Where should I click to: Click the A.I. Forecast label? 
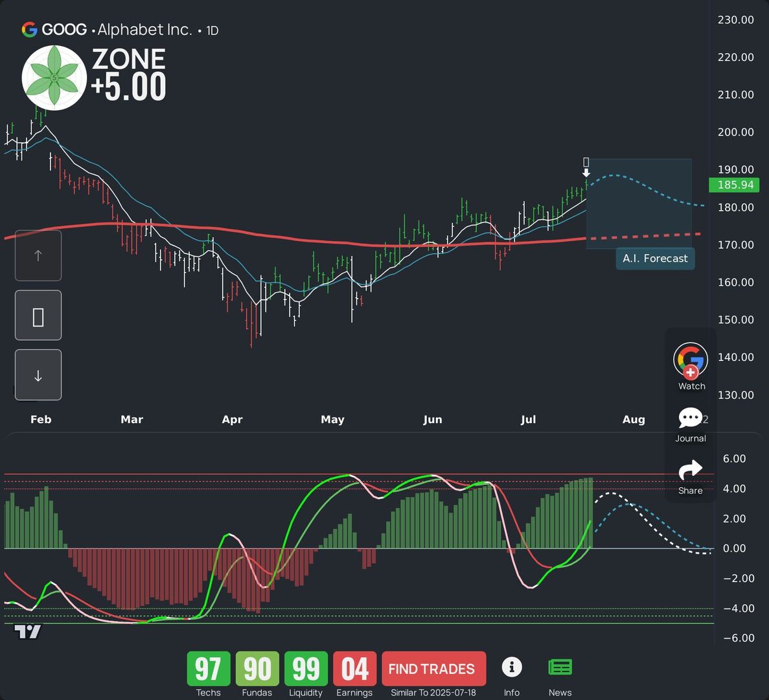click(655, 259)
